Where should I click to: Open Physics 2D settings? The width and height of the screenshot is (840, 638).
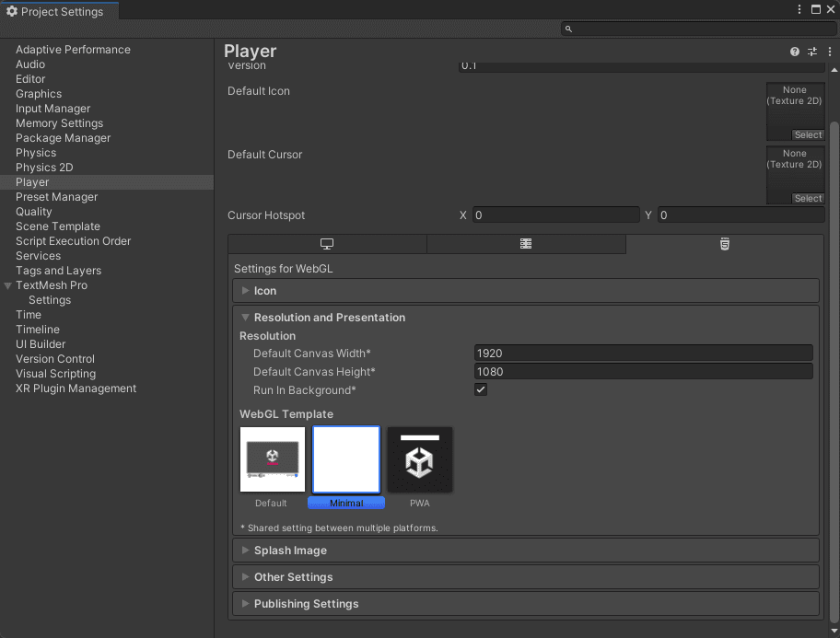tap(44, 168)
